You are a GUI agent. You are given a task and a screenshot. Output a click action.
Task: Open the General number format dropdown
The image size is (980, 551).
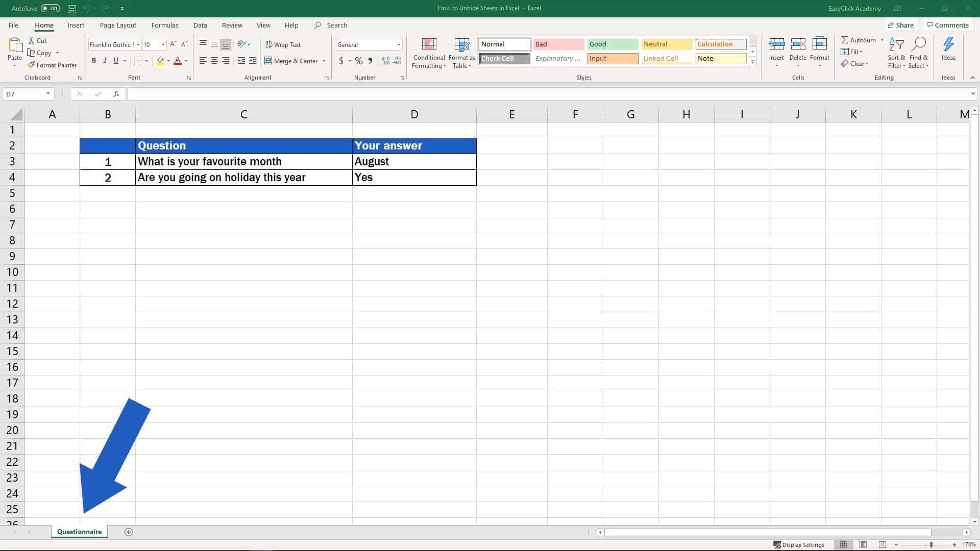tap(399, 44)
